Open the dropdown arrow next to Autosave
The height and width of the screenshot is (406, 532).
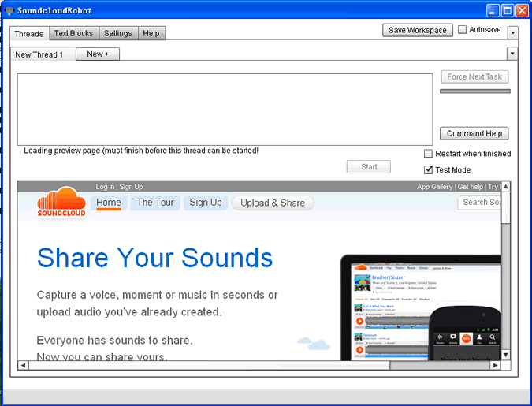(512, 33)
